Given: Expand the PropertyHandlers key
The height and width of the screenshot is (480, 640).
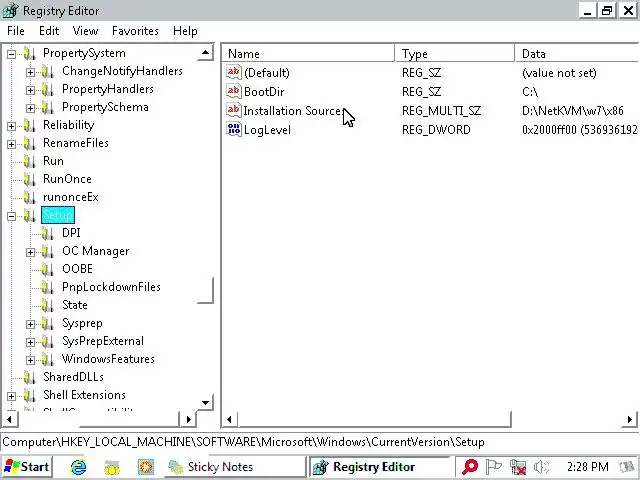Looking at the screenshot, I should [30, 90].
